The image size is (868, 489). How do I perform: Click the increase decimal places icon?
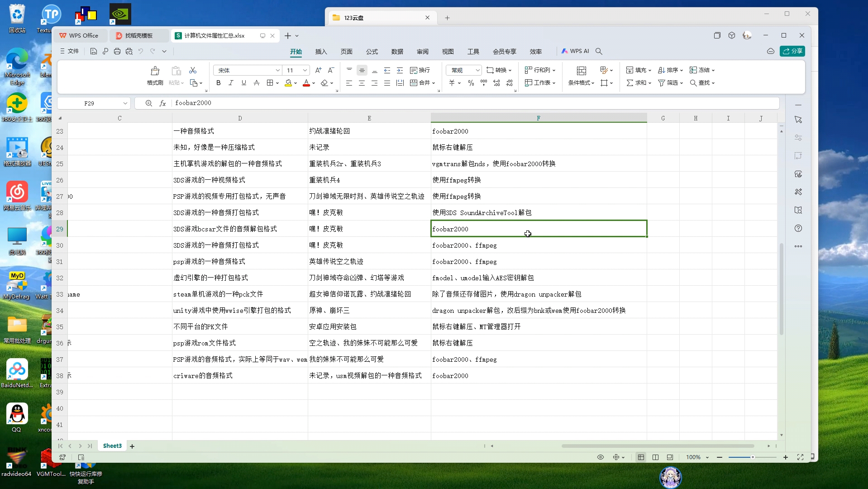[x=496, y=83]
